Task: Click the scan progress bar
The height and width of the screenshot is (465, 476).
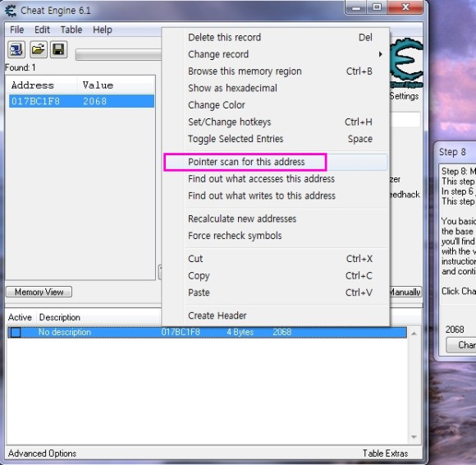Action: click(118, 55)
